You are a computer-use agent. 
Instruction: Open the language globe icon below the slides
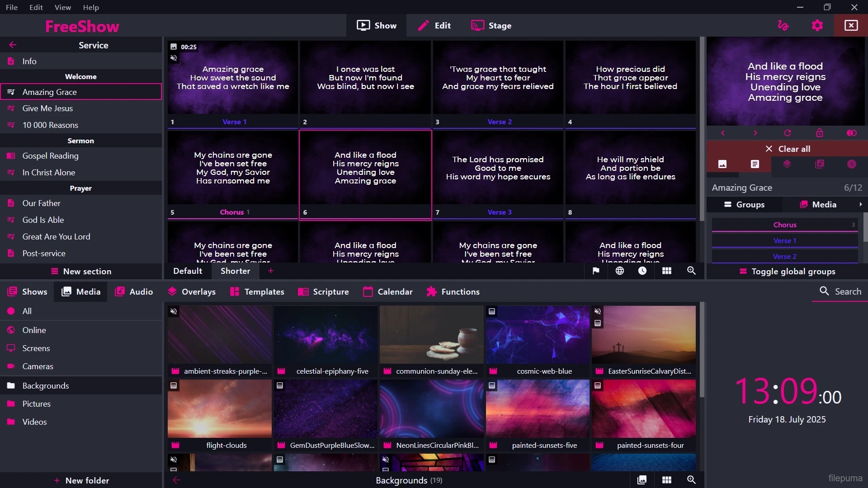coord(619,271)
